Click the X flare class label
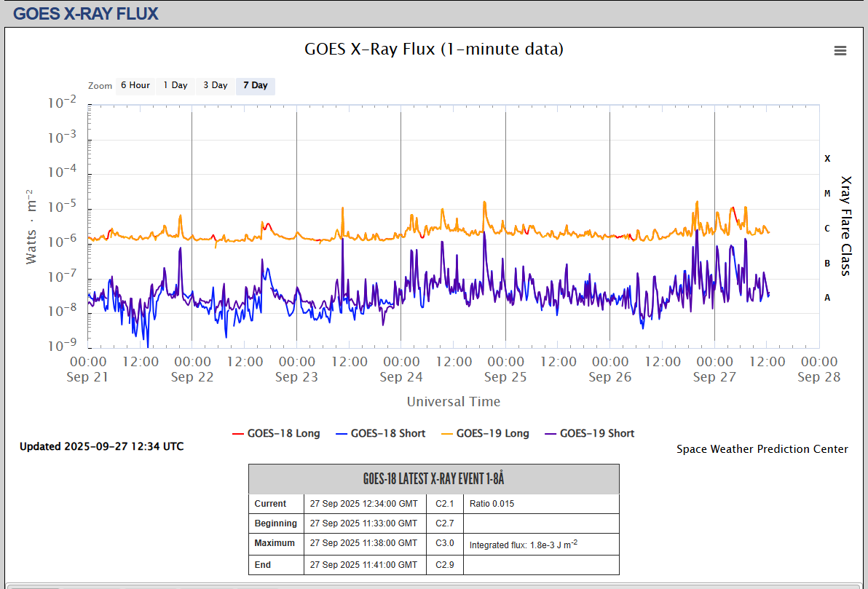Image resolution: width=868 pixels, height=589 pixels. 827,159
